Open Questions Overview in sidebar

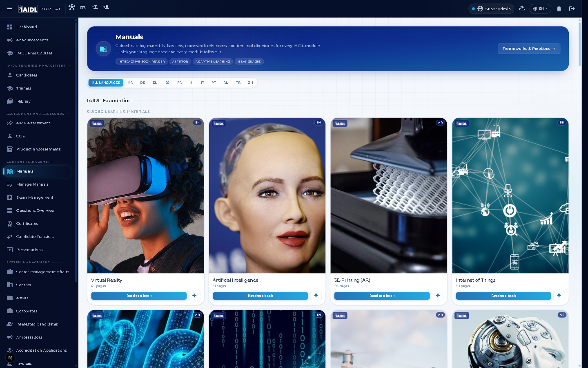(x=37, y=211)
